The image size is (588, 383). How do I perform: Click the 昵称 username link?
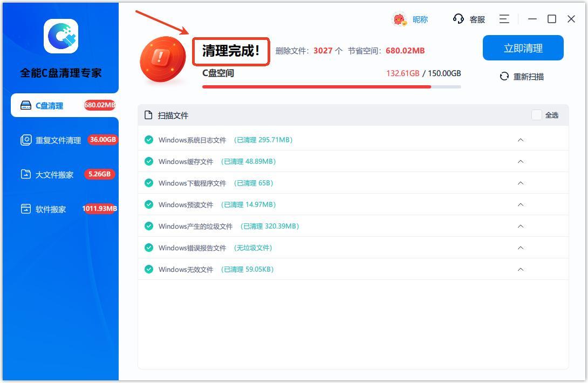[420, 19]
